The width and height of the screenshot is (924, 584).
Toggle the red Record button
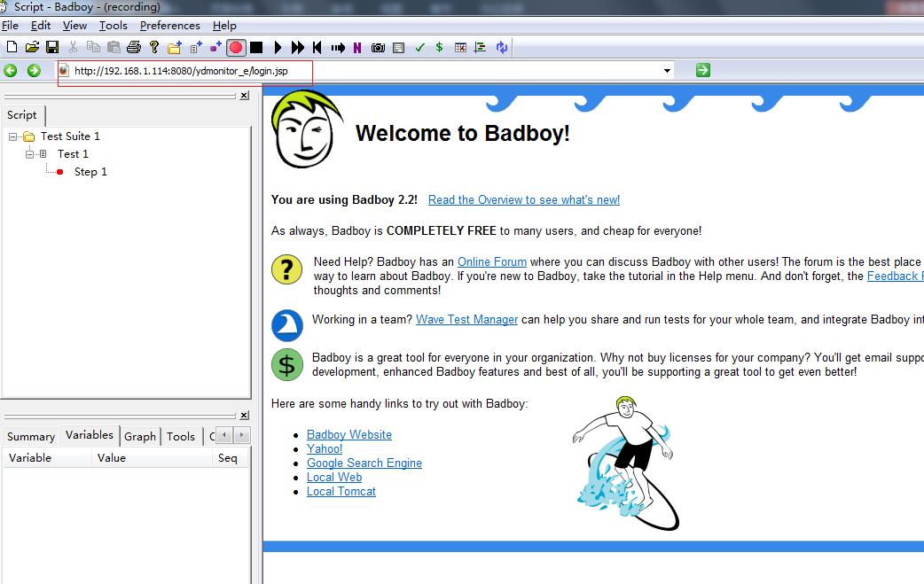[x=236, y=47]
